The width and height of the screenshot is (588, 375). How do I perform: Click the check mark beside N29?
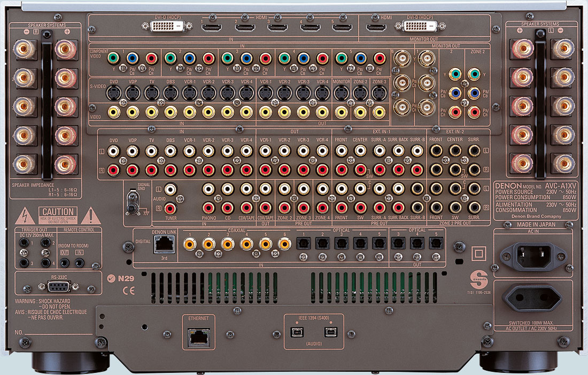(x=111, y=278)
